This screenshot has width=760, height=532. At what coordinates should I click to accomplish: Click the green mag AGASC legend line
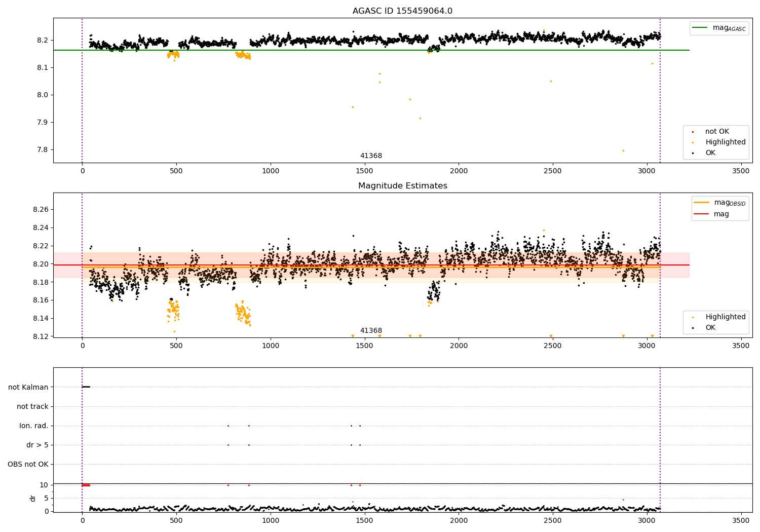coord(700,28)
